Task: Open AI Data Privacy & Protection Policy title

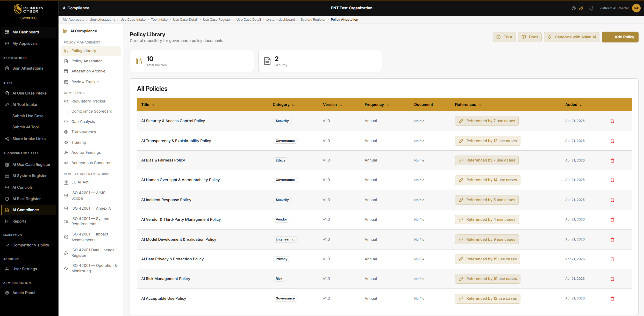Action: point(172,259)
